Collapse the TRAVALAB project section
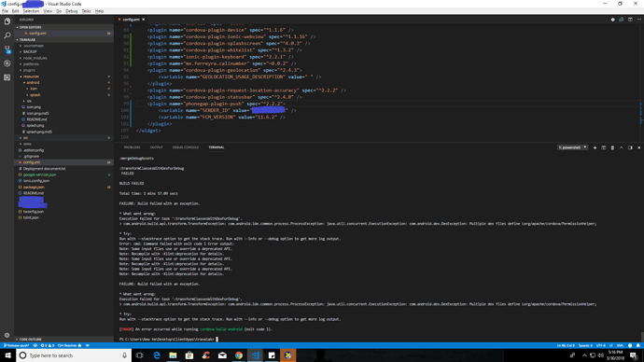The height and width of the screenshot is (362, 644). click(x=63, y=39)
